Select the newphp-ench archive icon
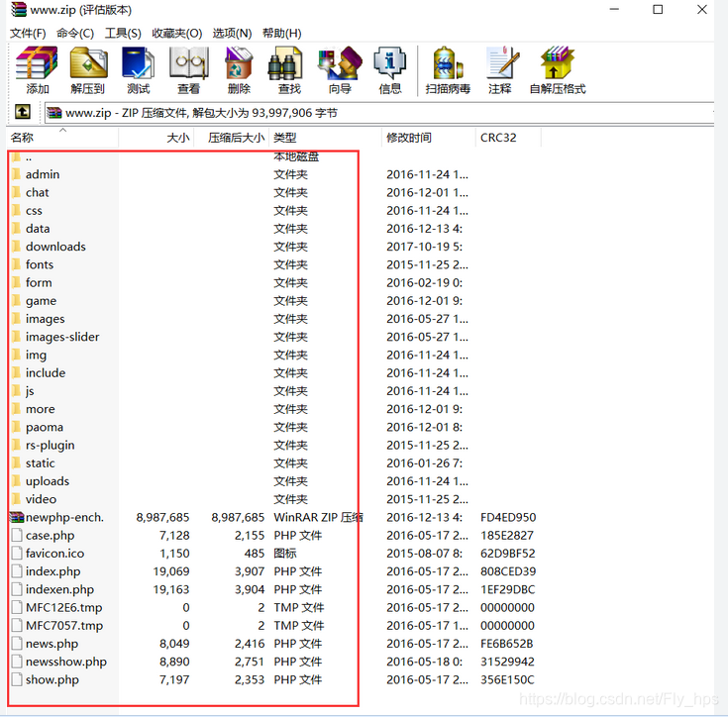Image resolution: width=728 pixels, height=717 pixels. click(17, 517)
